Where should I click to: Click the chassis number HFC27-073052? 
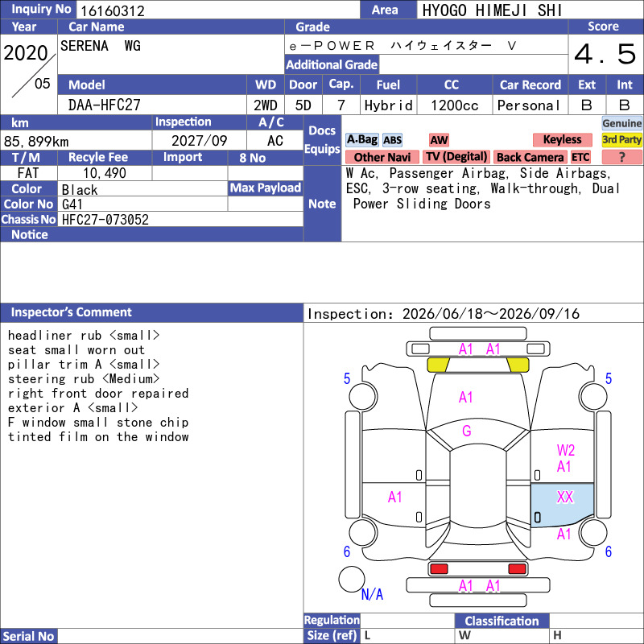(105, 219)
